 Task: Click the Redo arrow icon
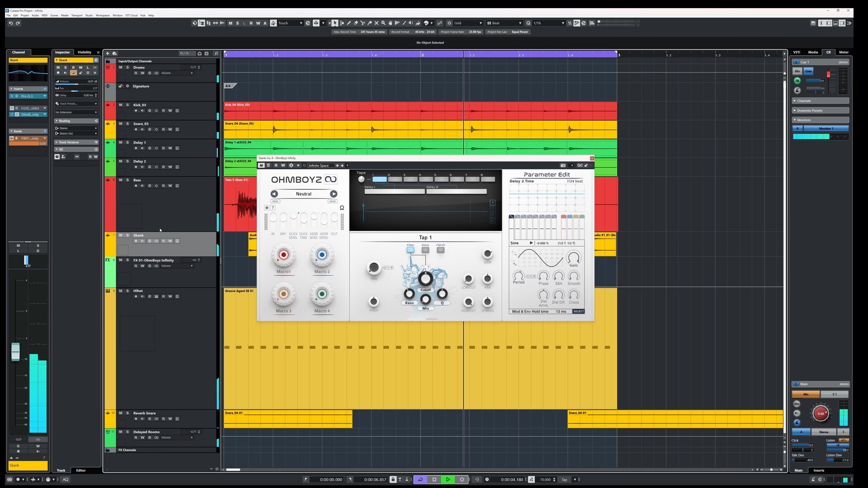click(18, 23)
